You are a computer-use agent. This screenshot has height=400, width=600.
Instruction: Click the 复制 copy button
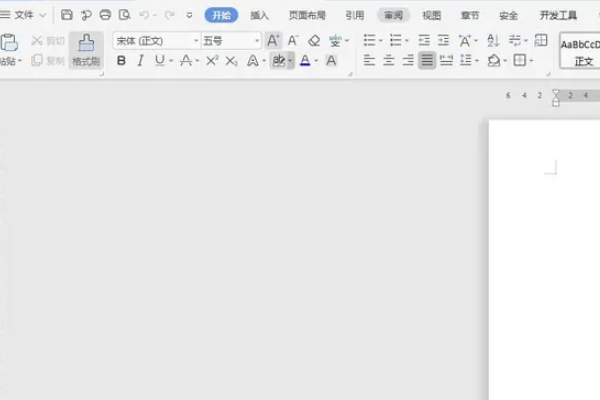47,60
